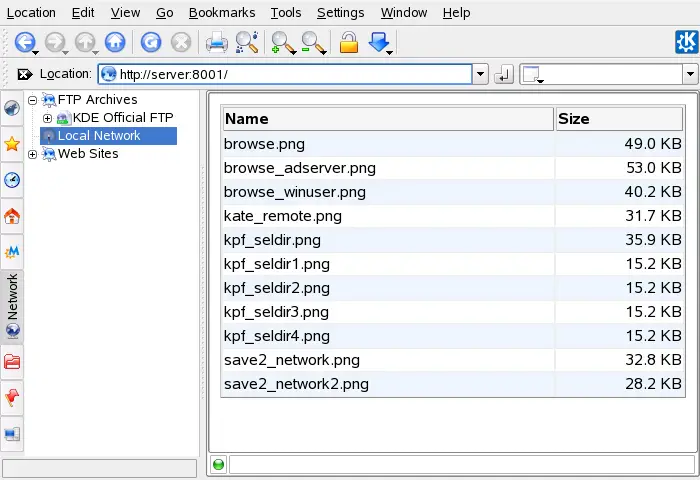Expand the KDE Official FTP node

[47, 118]
